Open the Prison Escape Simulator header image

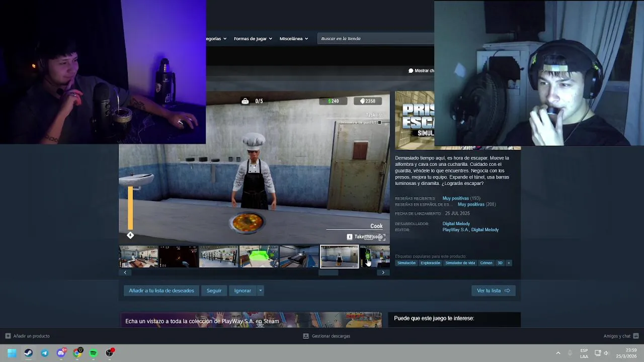[x=415, y=121]
